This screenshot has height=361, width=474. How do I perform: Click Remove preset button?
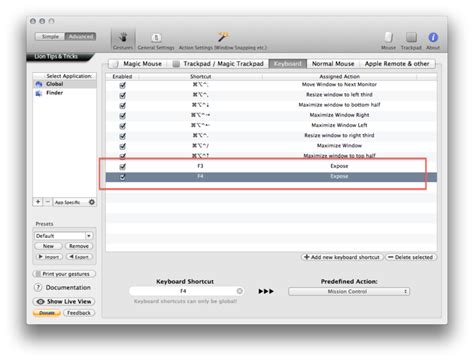tap(79, 246)
